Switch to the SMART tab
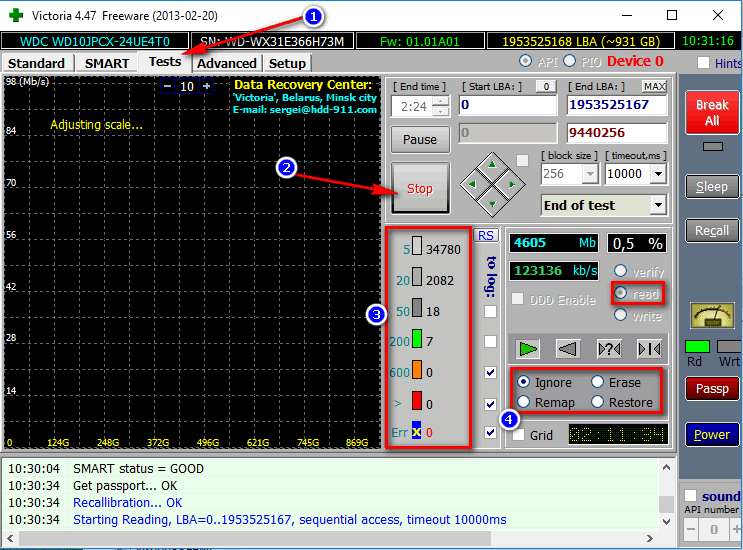743x550 pixels. (x=107, y=63)
